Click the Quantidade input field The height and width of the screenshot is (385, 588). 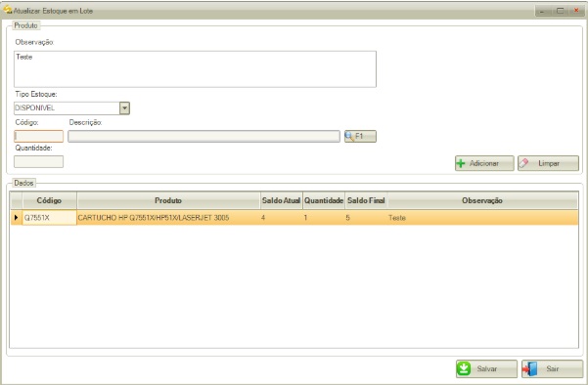38,162
